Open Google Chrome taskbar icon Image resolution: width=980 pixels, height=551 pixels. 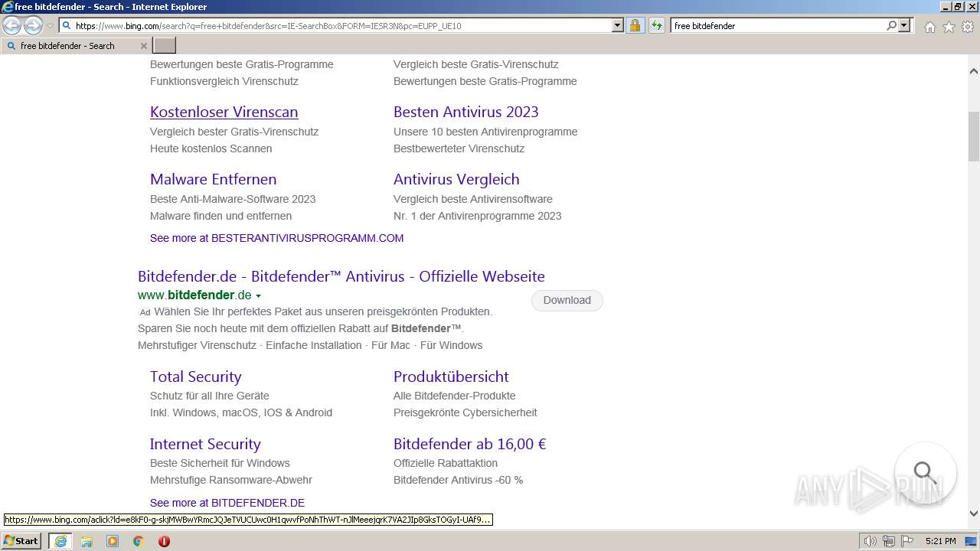(x=139, y=541)
